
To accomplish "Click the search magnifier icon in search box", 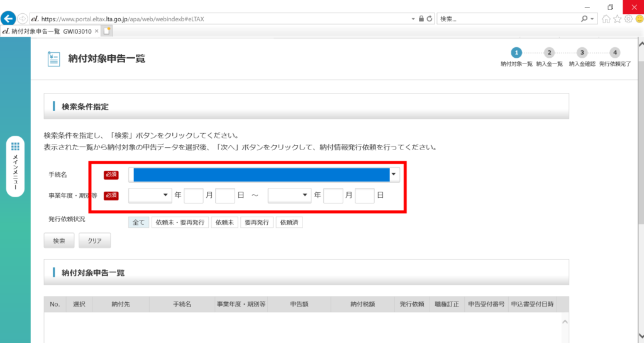I will (x=584, y=19).
